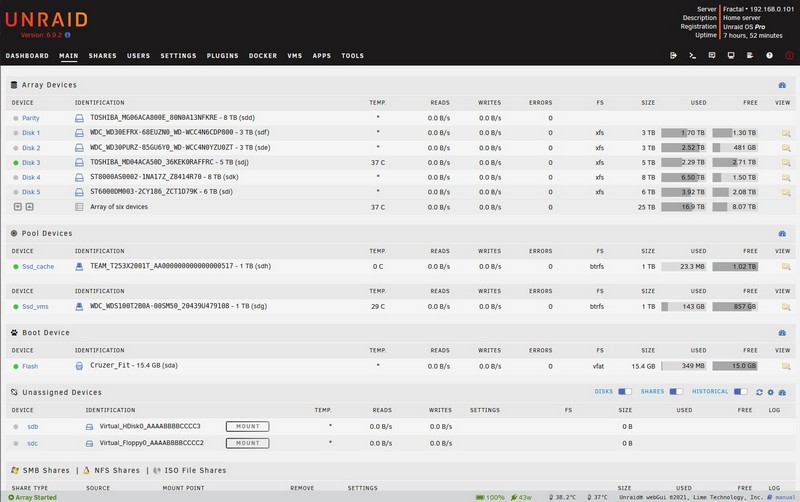This screenshot has height=502, width=800.
Task: Click first toggle icon left of Array of six devices
Action: [x=18, y=207]
